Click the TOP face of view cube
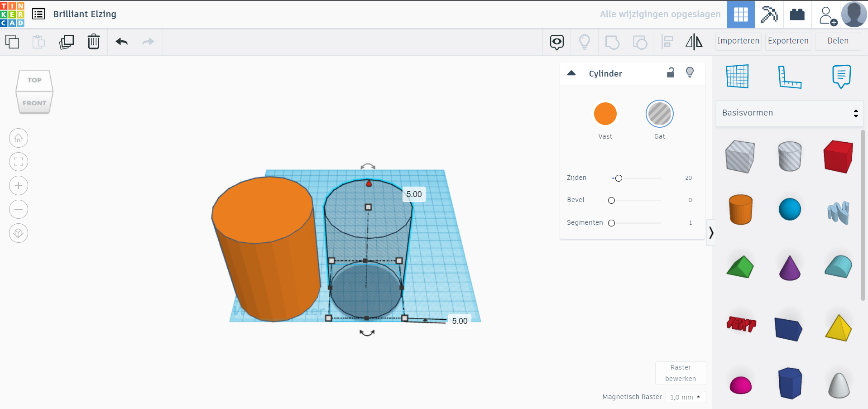The width and height of the screenshot is (868, 409). (34, 80)
